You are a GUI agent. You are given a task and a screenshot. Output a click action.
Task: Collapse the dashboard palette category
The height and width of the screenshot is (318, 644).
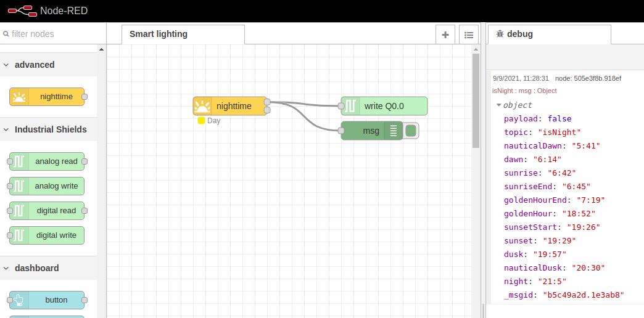tap(6, 268)
